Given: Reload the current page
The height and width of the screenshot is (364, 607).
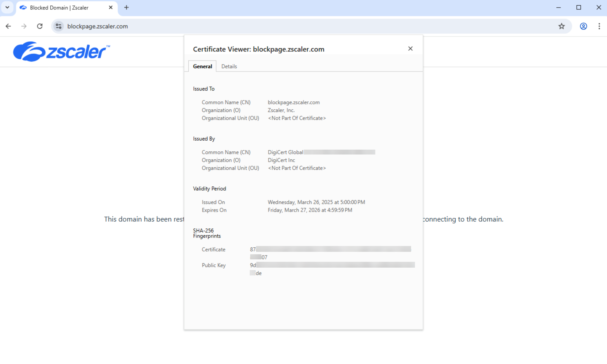Looking at the screenshot, I should coord(40,26).
